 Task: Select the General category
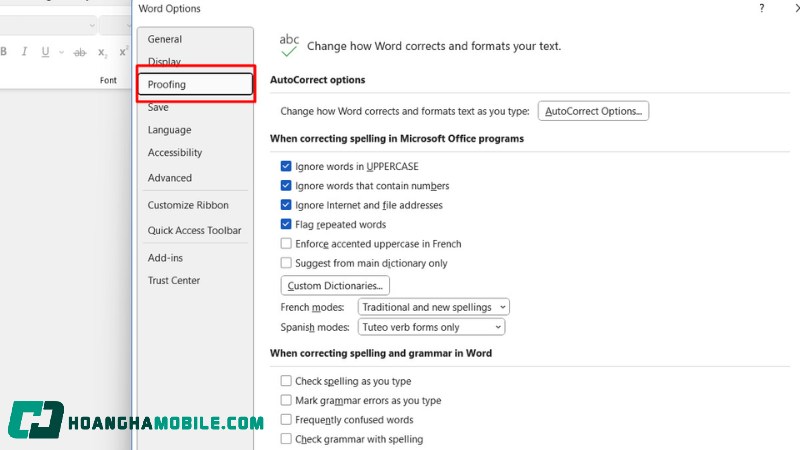click(x=195, y=39)
